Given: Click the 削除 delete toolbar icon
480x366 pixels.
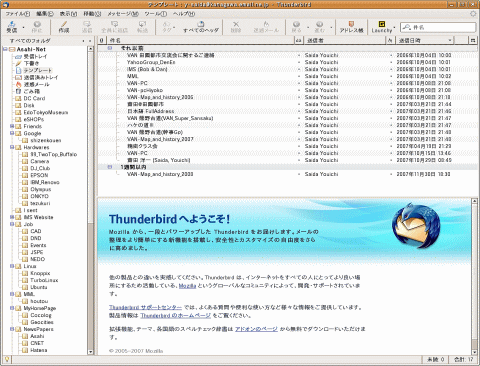Looking at the screenshot, I should pyautogui.click(x=236, y=27).
